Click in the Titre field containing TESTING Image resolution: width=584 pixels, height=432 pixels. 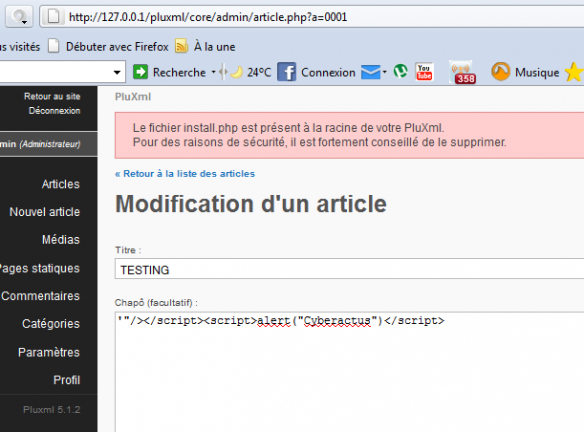click(349, 269)
